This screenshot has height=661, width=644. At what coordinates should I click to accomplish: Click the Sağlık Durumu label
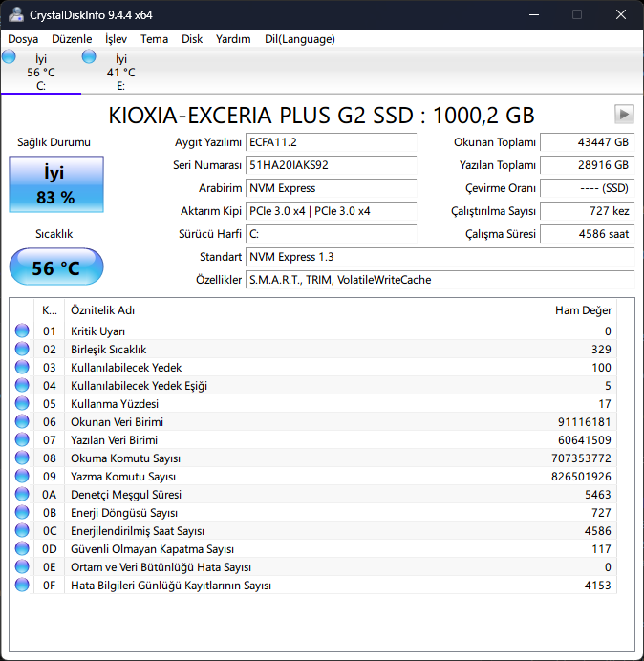54,142
